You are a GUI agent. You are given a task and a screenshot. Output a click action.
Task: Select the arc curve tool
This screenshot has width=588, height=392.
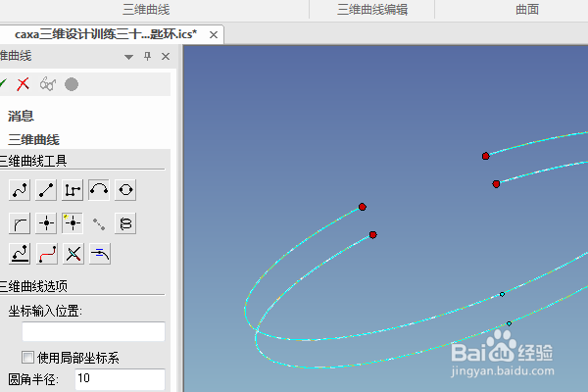tap(99, 190)
